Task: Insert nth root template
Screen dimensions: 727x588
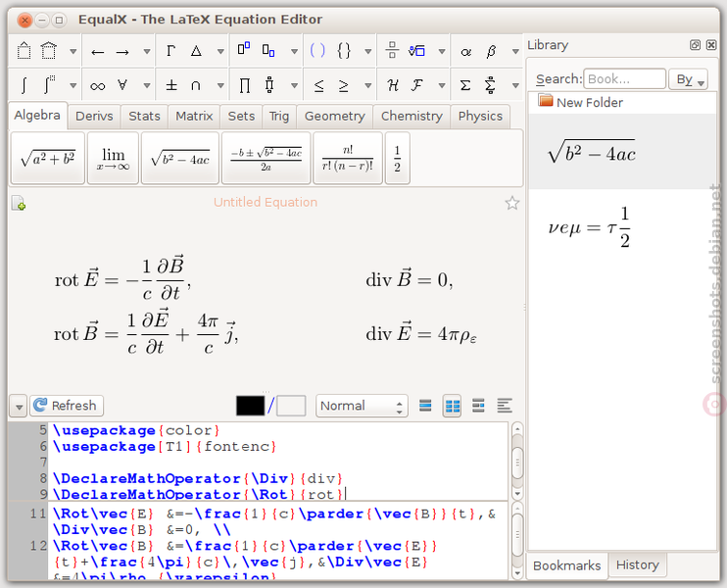Action: pyautogui.click(x=416, y=51)
